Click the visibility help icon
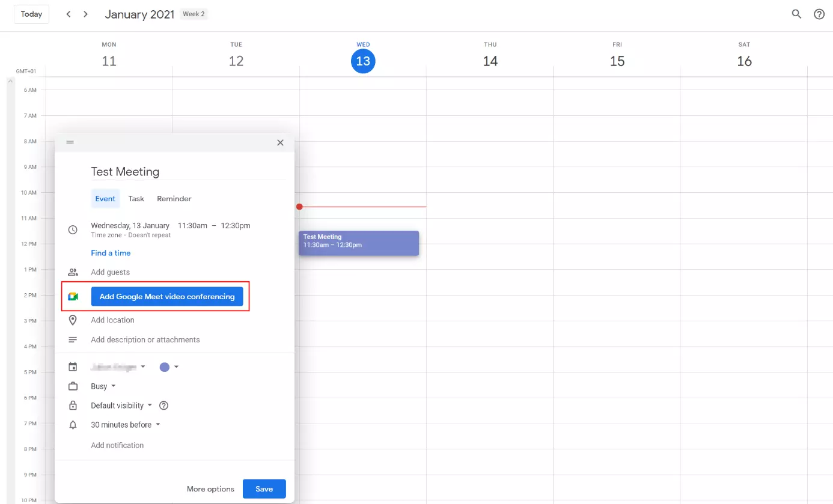 click(163, 405)
